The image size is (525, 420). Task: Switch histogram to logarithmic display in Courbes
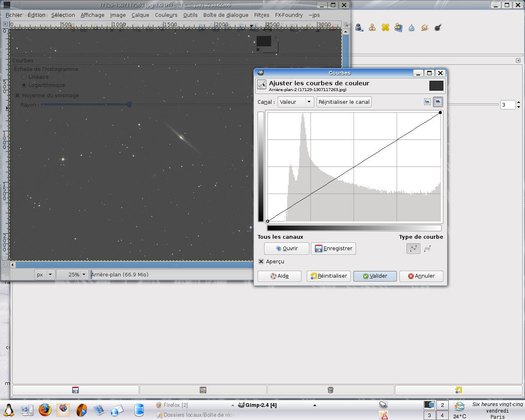438,102
